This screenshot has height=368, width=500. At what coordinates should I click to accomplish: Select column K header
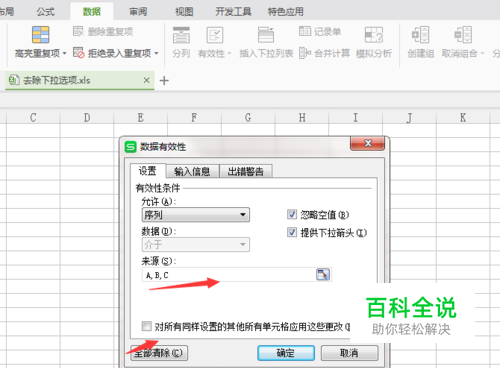463,117
